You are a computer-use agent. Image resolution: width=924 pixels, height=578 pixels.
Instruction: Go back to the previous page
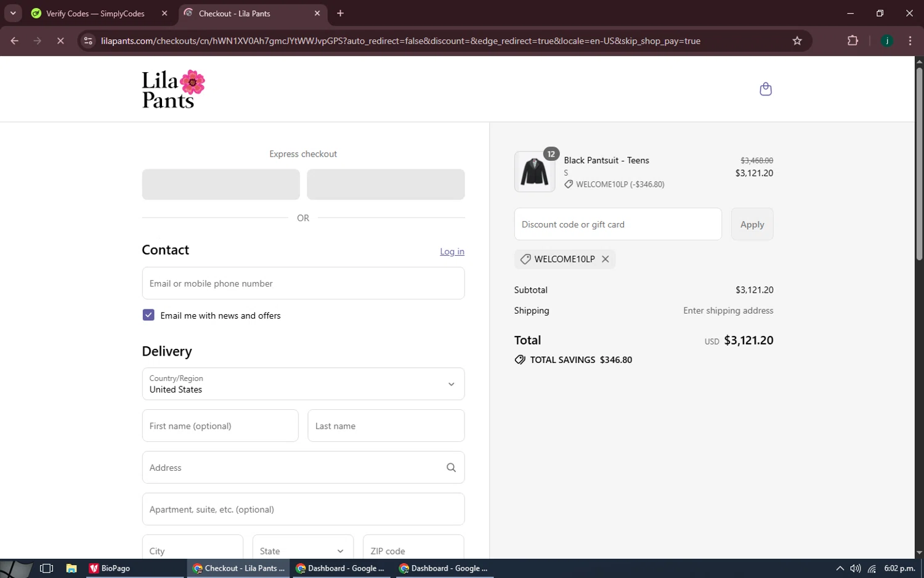coord(15,41)
